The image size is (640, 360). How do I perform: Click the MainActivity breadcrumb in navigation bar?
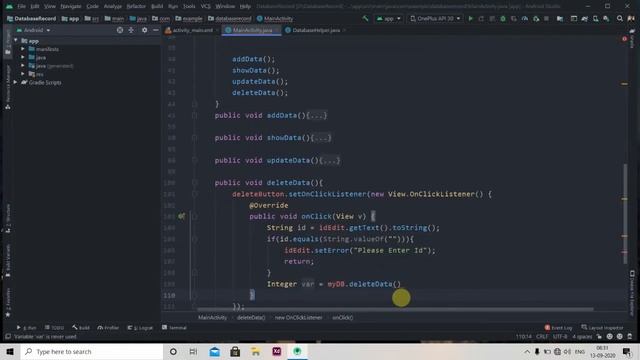click(275, 19)
